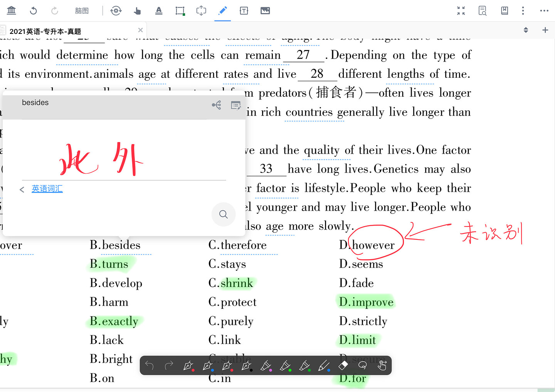
Task: Open the 英语词汇 link
Action: 47,189
